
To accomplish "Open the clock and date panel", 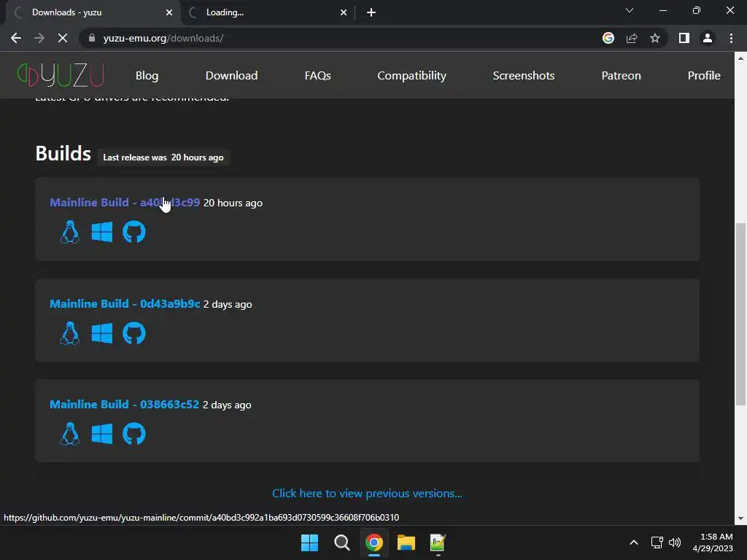I will point(713,542).
